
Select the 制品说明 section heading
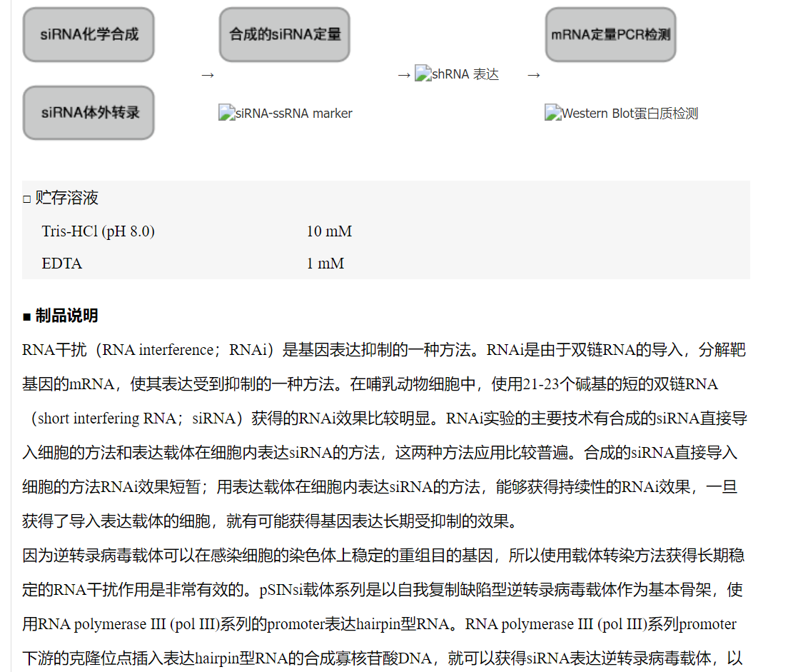click(x=66, y=316)
